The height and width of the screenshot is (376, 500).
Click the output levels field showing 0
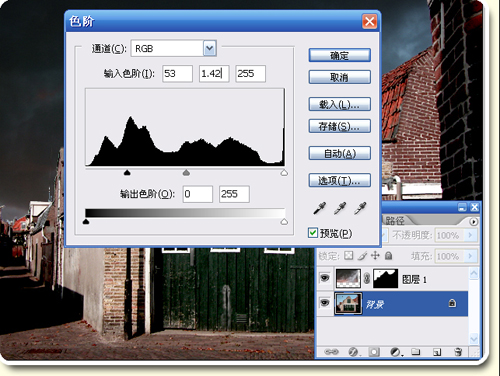point(198,194)
